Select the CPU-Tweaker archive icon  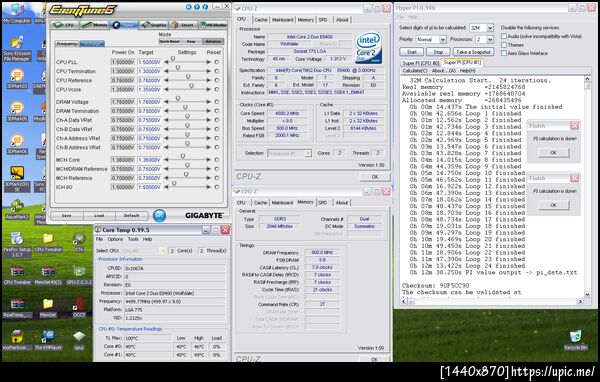17,275
